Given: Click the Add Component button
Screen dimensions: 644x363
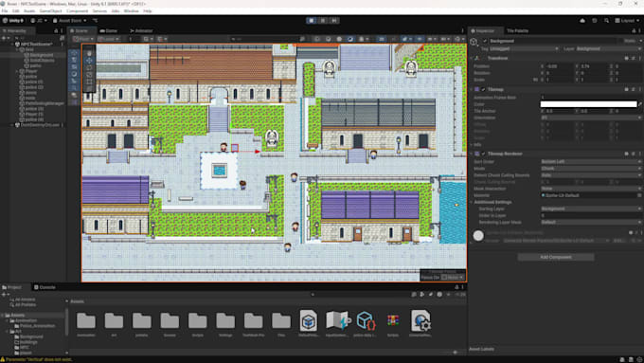Looking at the screenshot, I should tap(555, 257).
